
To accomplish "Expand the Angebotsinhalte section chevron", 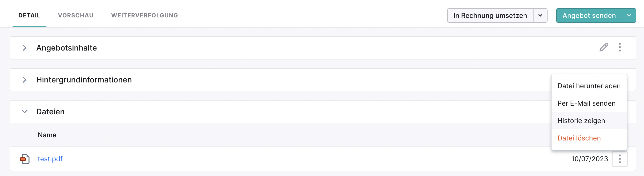I will pos(24,48).
